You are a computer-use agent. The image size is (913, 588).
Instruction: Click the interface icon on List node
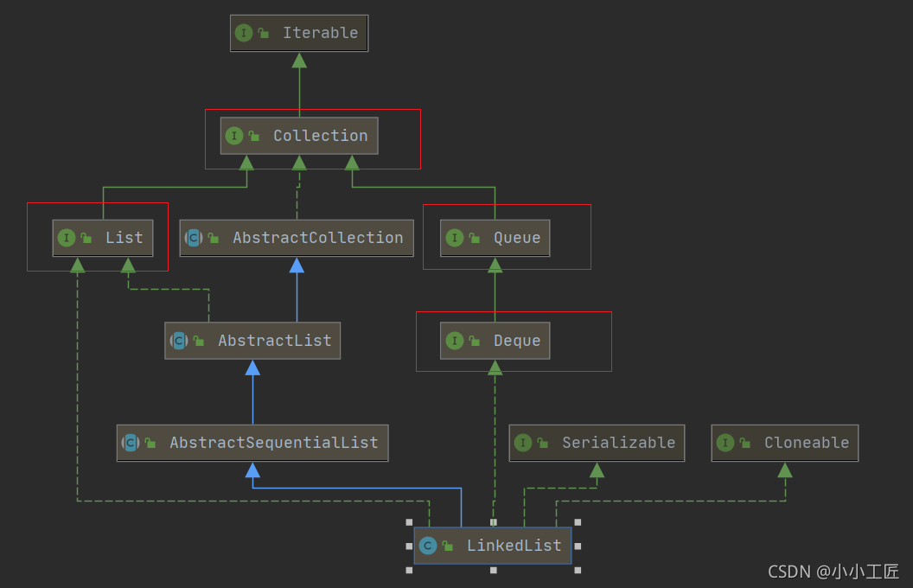click(68, 238)
